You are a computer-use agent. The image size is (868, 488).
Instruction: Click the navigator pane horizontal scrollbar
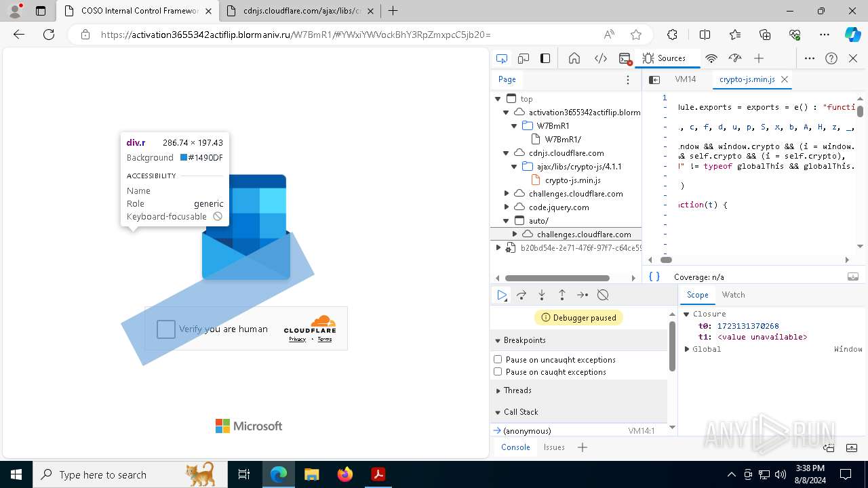click(557, 278)
